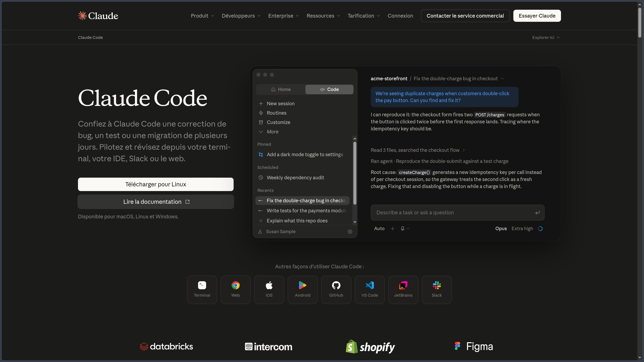Expand Read 3 files step chevron

coord(464,150)
